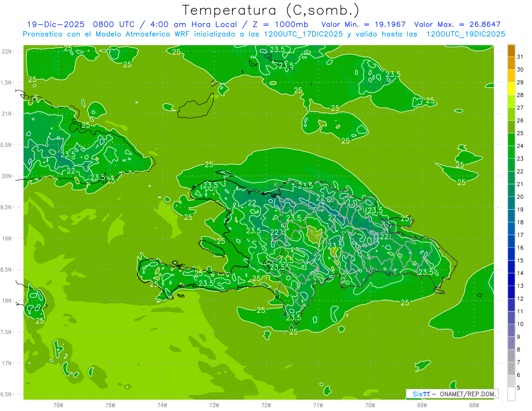
Task: Click the 31 value on the color scale
Action: coord(520,57)
